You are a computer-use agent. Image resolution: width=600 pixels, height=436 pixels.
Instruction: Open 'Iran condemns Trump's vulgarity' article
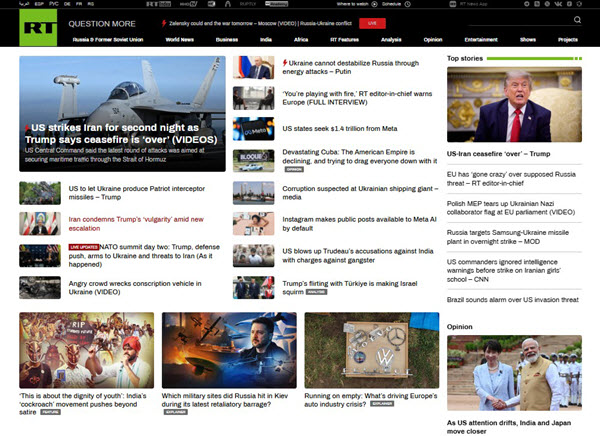coord(136,224)
